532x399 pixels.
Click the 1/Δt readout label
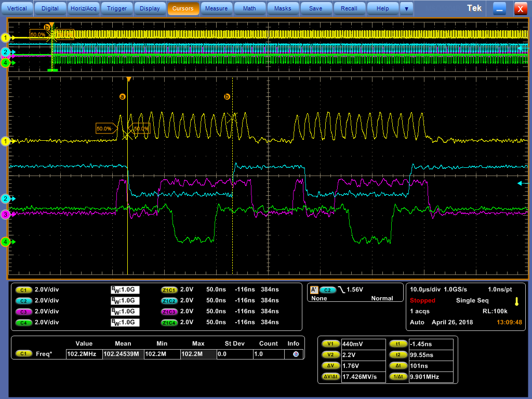coord(398,377)
